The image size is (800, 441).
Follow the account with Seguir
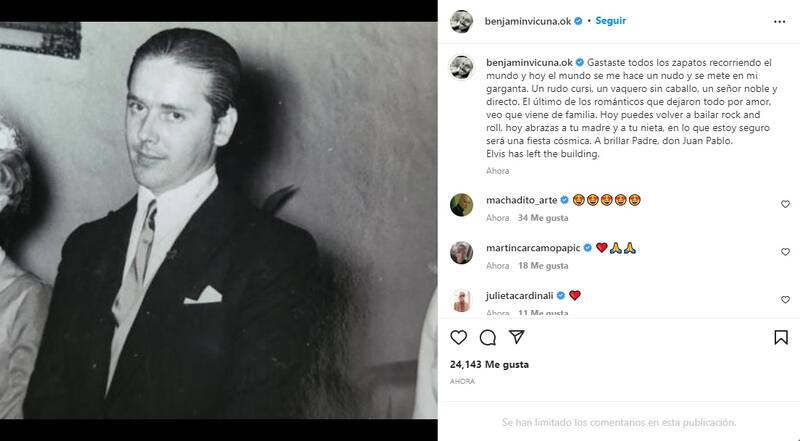pos(610,20)
